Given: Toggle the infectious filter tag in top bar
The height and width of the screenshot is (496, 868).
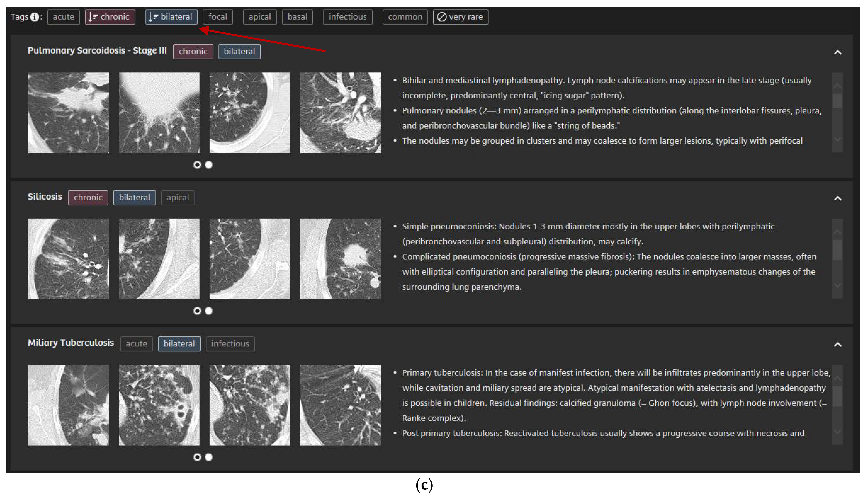Looking at the screenshot, I should (347, 17).
